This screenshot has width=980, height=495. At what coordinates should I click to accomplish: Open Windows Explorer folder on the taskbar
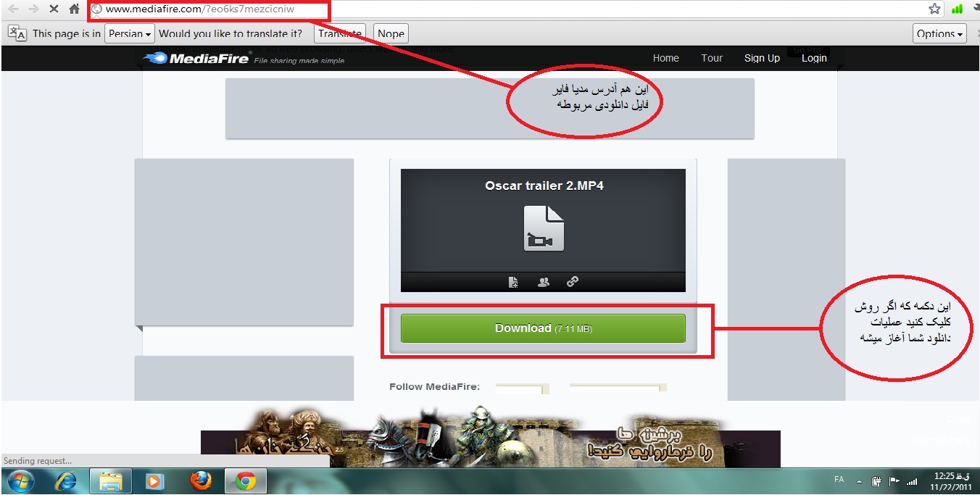pos(110,481)
